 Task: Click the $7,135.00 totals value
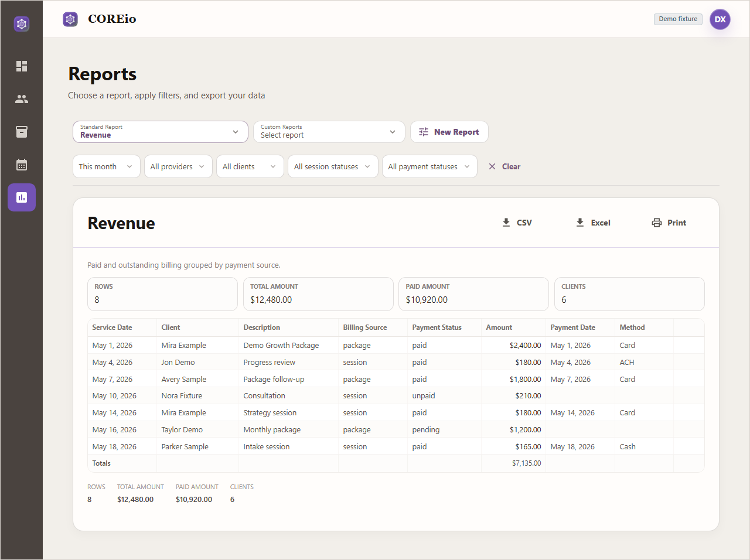tap(527, 463)
